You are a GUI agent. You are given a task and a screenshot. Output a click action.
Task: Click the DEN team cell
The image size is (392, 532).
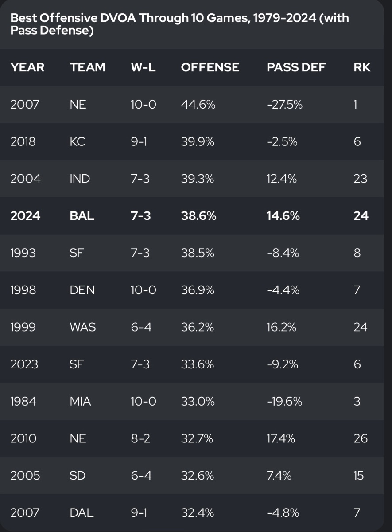pyautogui.click(x=82, y=290)
